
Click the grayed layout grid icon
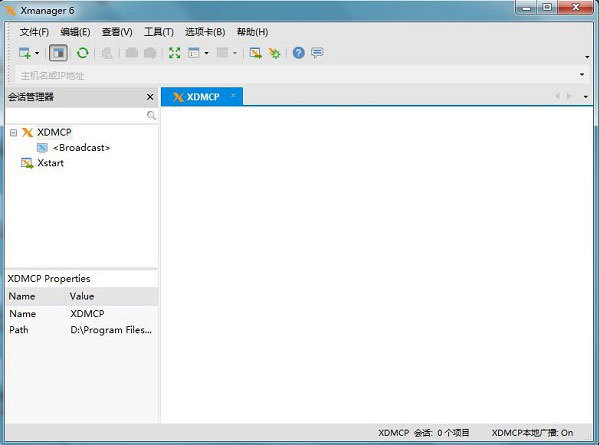pos(222,53)
